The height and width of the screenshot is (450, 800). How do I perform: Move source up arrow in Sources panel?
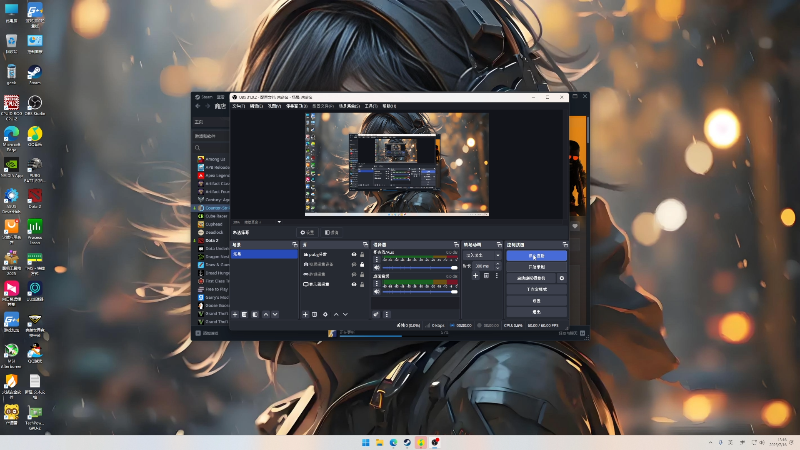point(336,314)
